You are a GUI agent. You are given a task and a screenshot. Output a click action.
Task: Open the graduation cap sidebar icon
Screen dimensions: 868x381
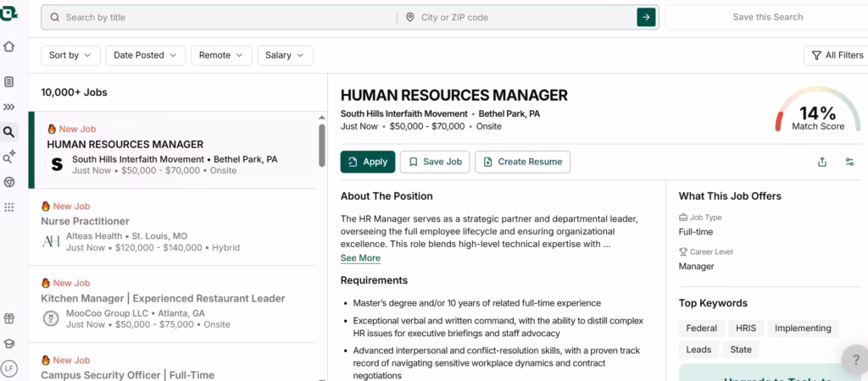click(8, 344)
